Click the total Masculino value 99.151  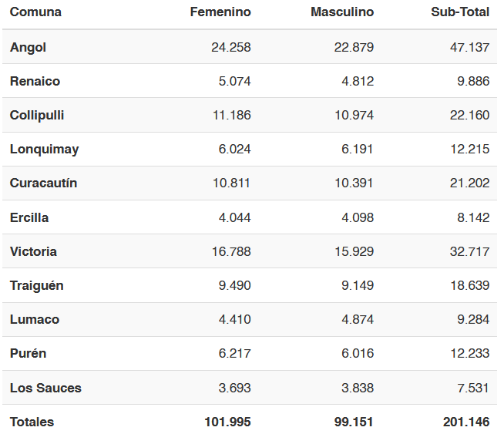(354, 422)
